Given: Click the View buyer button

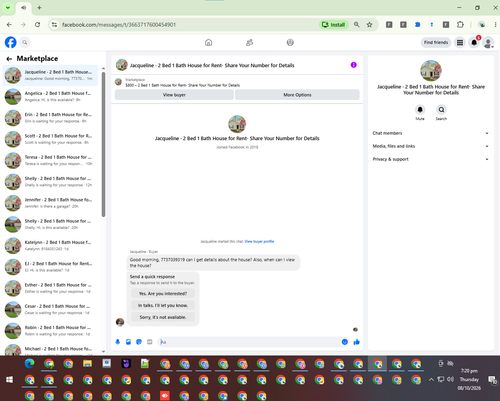Looking at the screenshot, I should click(174, 95).
